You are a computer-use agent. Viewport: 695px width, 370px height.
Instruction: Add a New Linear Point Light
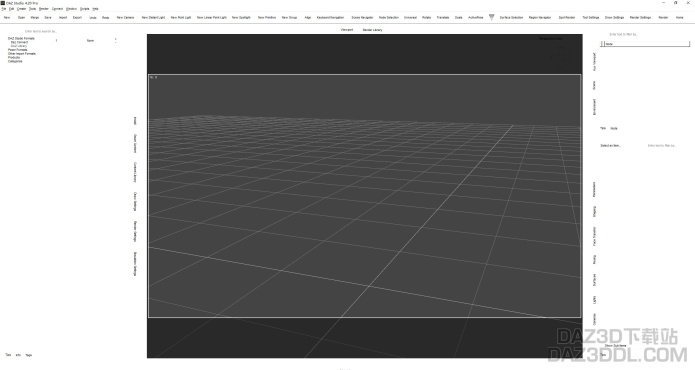point(212,18)
